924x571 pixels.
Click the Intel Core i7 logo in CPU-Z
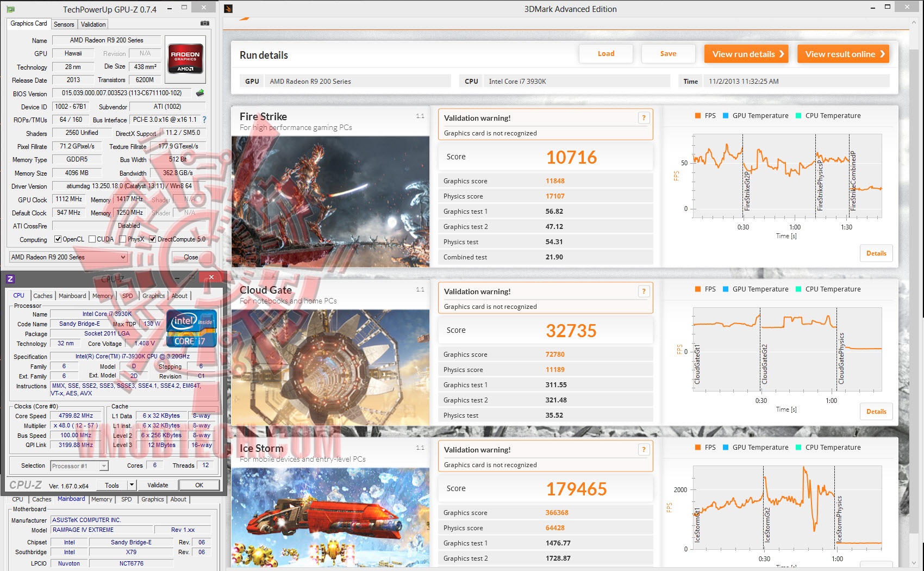tap(191, 328)
